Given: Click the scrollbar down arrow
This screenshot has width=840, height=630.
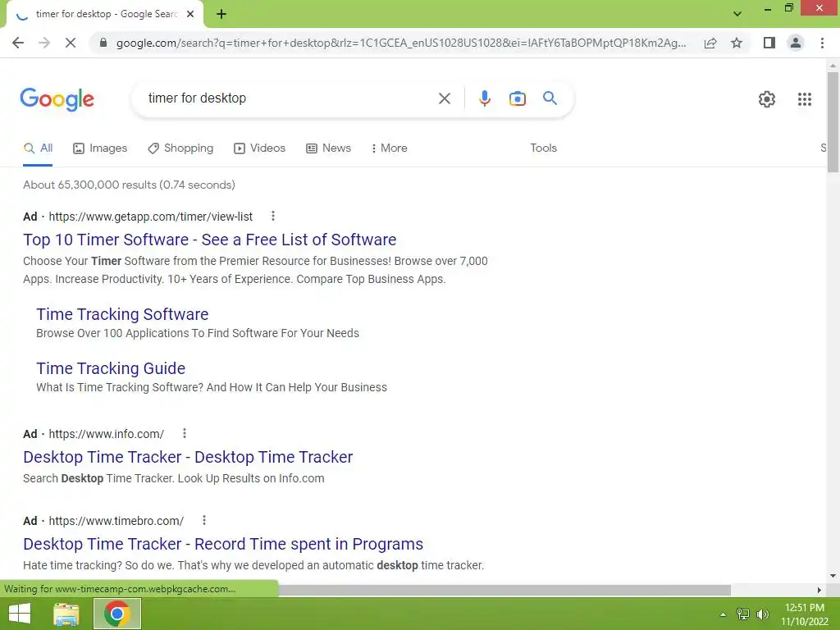Looking at the screenshot, I should pos(833,577).
